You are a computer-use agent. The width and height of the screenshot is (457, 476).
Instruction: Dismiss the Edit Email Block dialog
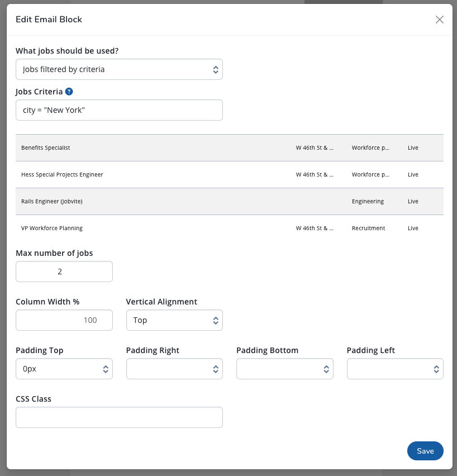440,20
